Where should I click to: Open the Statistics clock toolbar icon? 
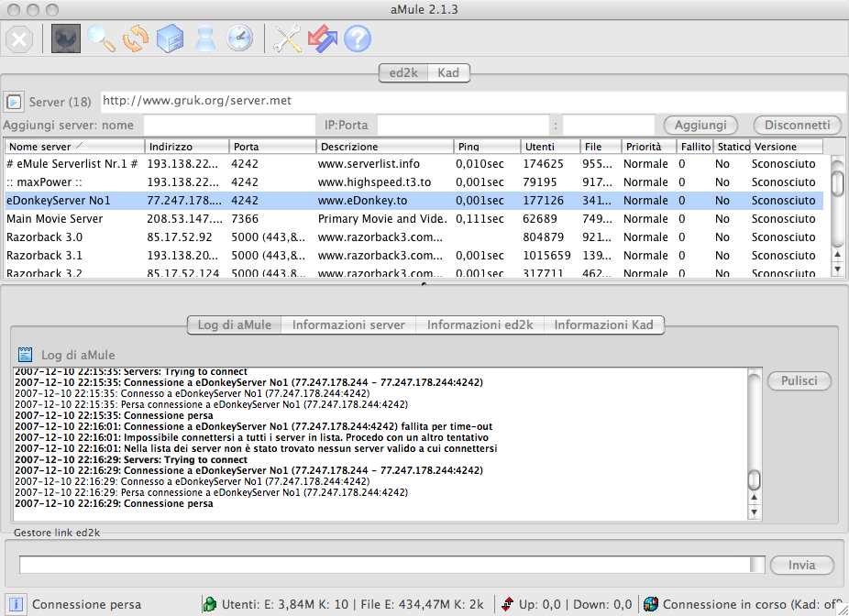click(x=239, y=39)
